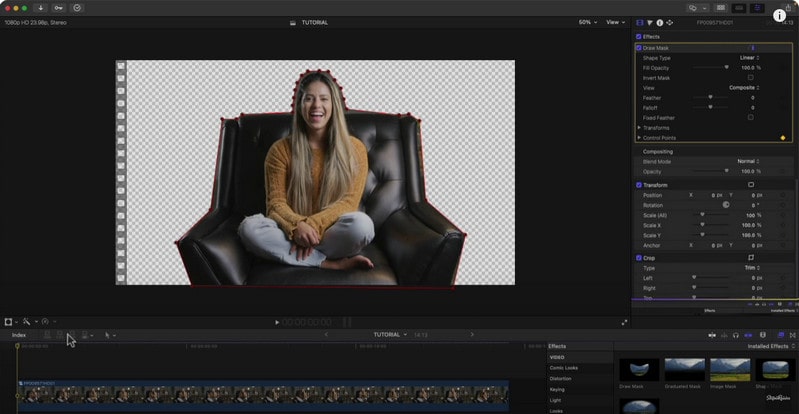
Task: Open the transform tool popup below viewer
Action: coord(11,322)
